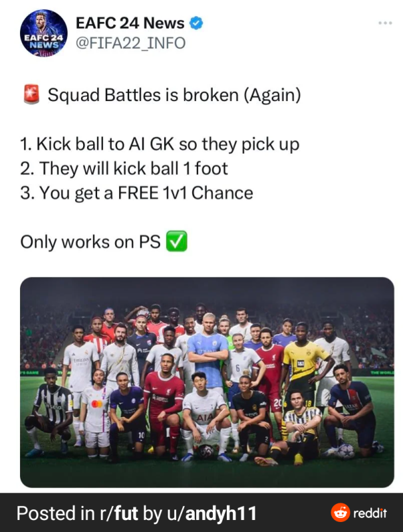Click the 'Kick ball to AI GK' line
The height and width of the screenshot is (532, 403).
pyautogui.click(x=160, y=144)
